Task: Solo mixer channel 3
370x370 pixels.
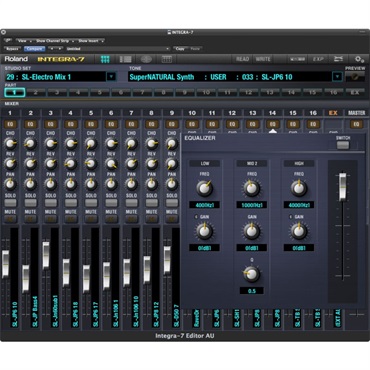Action: [51, 203]
